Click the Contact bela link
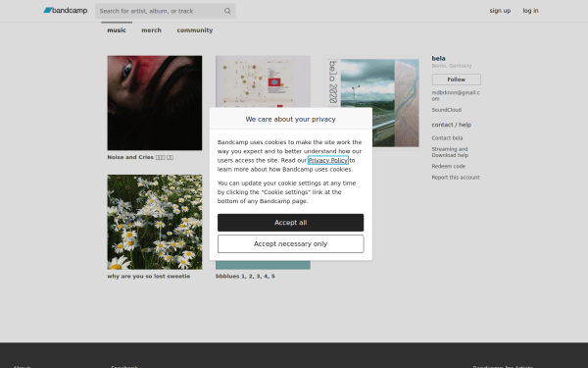 pyautogui.click(x=447, y=137)
